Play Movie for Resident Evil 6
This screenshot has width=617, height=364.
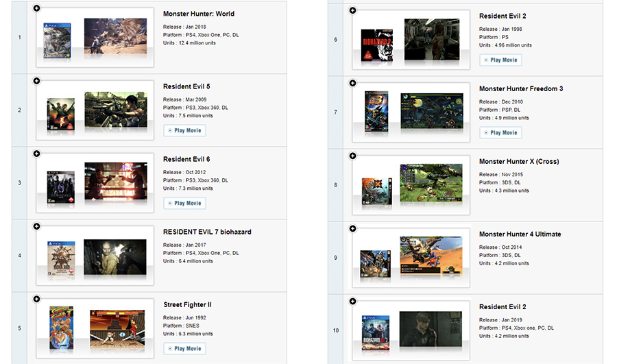(184, 204)
